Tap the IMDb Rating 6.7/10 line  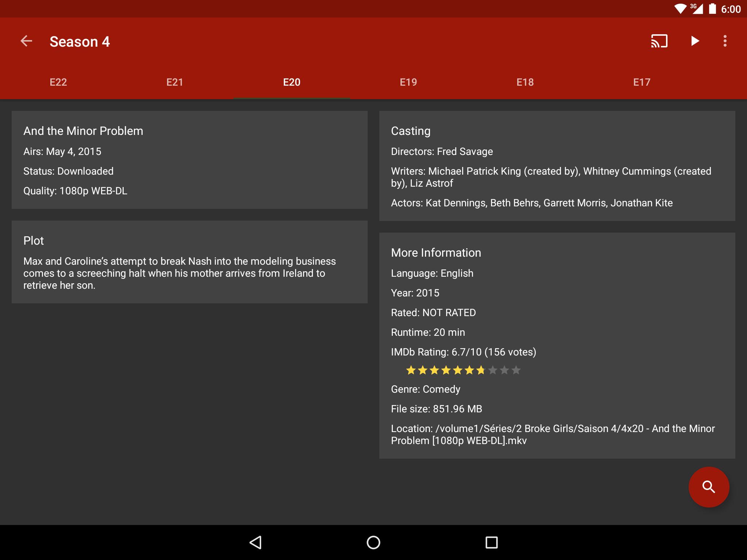pyautogui.click(x=464, y=352)
